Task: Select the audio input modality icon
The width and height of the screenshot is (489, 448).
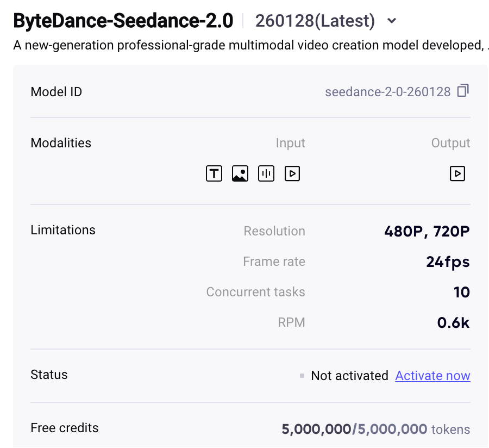Action: click(x=266, y=173)
